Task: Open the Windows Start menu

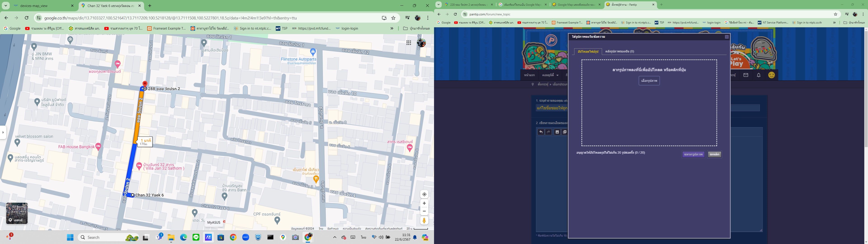Action: coord(70,238)
